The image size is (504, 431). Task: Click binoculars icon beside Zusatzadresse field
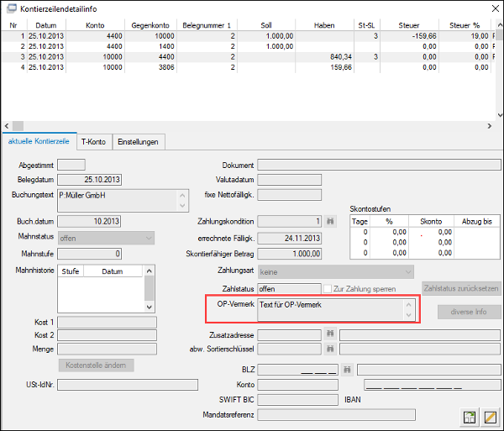330,334
